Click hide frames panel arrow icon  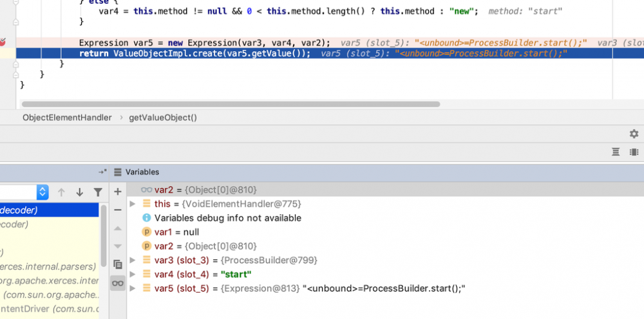pos(102,172)
